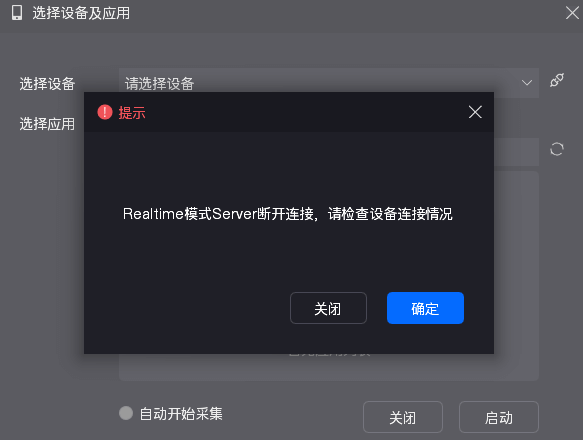Toggle the 自动开始采集 radio option
The height and width of the screenshot is (440, 583).
126,413
